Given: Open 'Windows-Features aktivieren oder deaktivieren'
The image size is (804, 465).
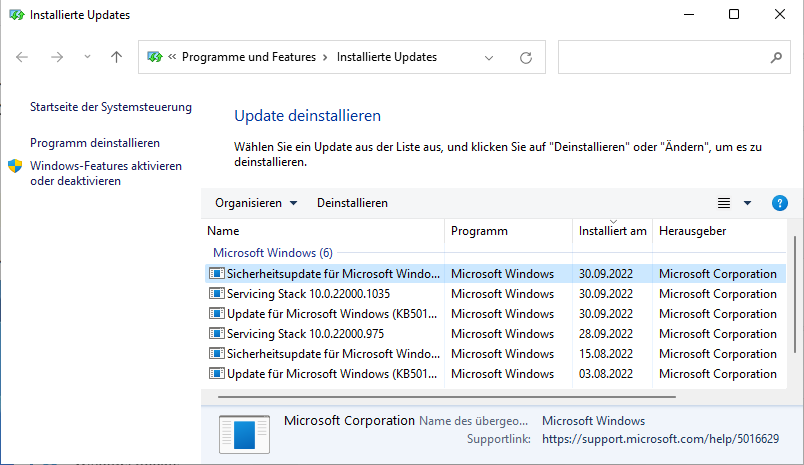Looking at the screenshot, I should [x=106, y=173].
